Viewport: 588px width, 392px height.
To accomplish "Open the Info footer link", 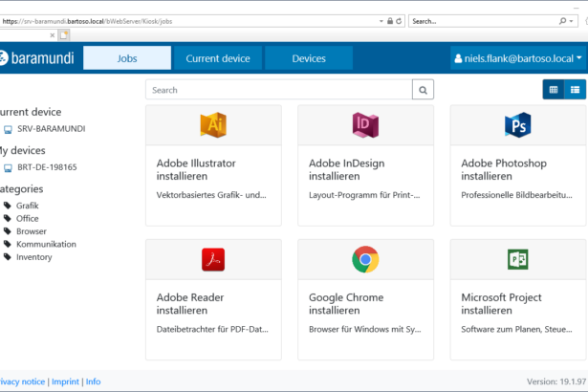I will coord(93,381).
